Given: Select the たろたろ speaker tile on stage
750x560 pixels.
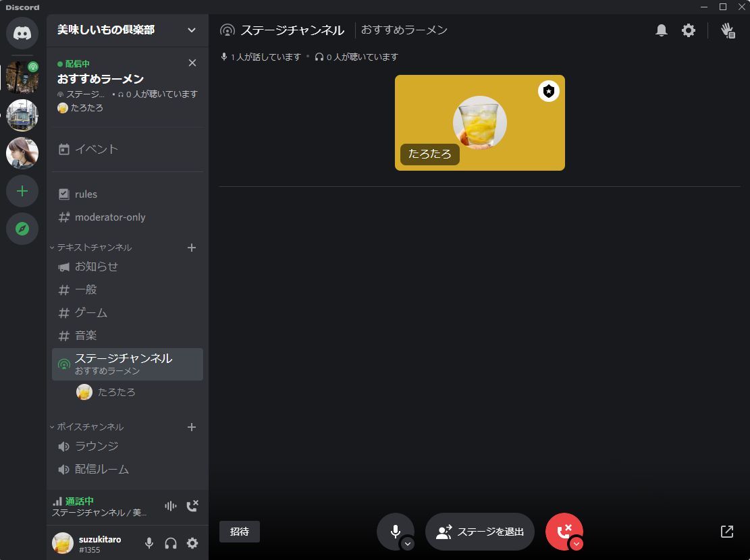Looking at the screenshot, I should click(x=480, y=122).
